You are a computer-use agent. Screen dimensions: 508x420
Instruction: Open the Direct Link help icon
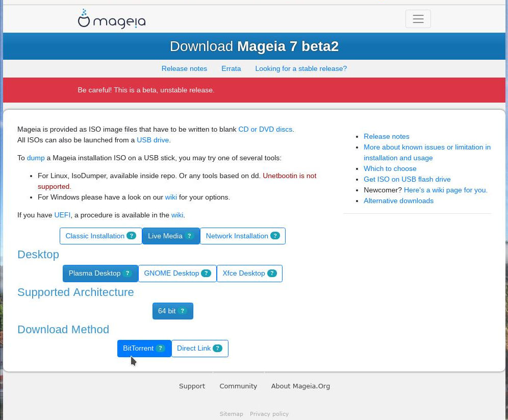click(x=217, y=348)
